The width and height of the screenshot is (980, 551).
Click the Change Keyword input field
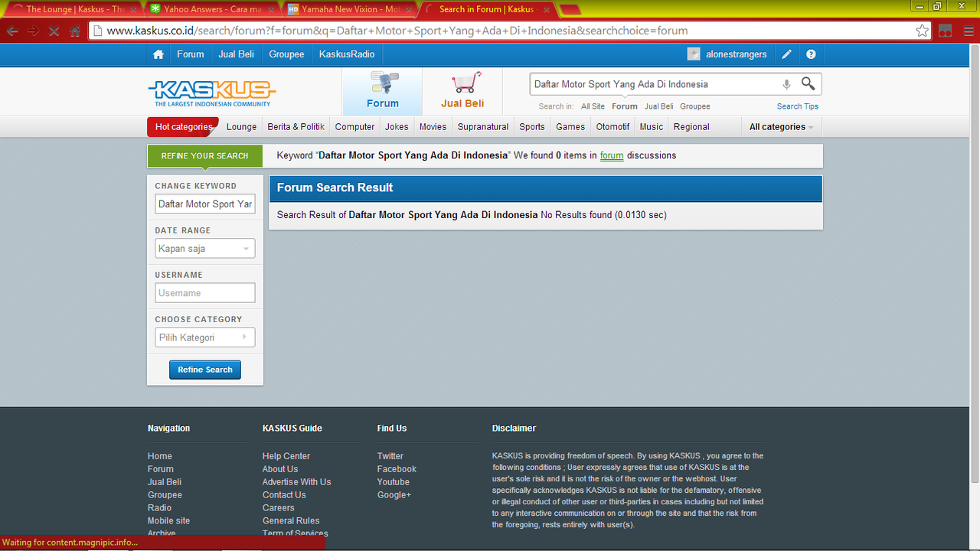pos(205,204)
